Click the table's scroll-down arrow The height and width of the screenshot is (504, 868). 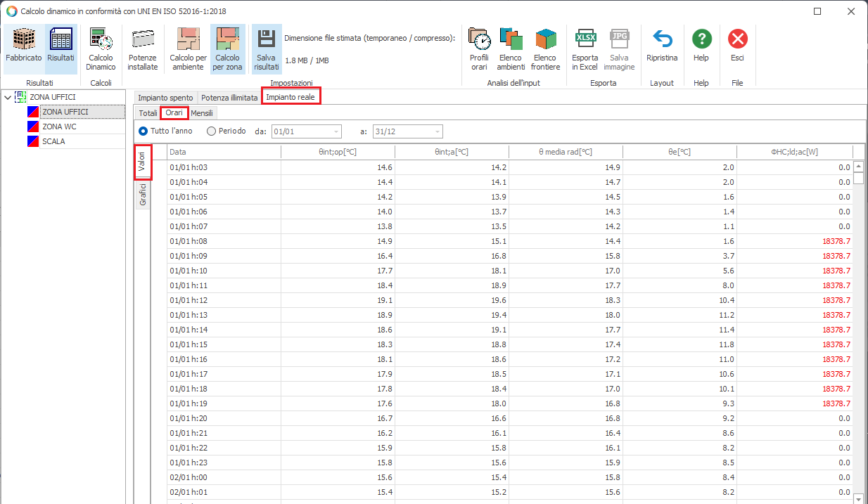click(857, 498)
